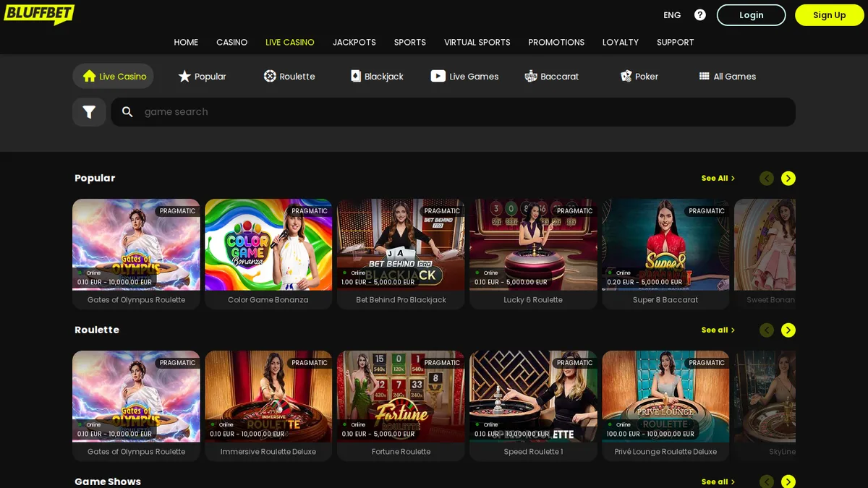Open Immersive Roulette Deluxe thumbnail
This screenshot has height=488, width=868.
point(268,396)
